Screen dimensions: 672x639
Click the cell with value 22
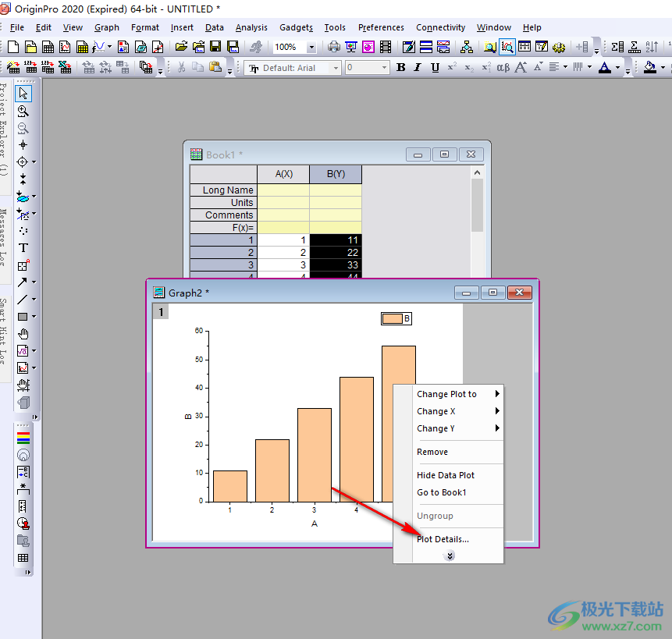point(336,252)
